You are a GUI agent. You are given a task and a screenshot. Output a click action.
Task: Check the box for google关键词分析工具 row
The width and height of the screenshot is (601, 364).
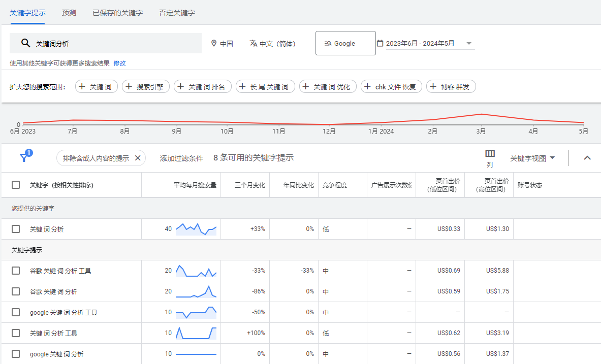tap(16, 312)
